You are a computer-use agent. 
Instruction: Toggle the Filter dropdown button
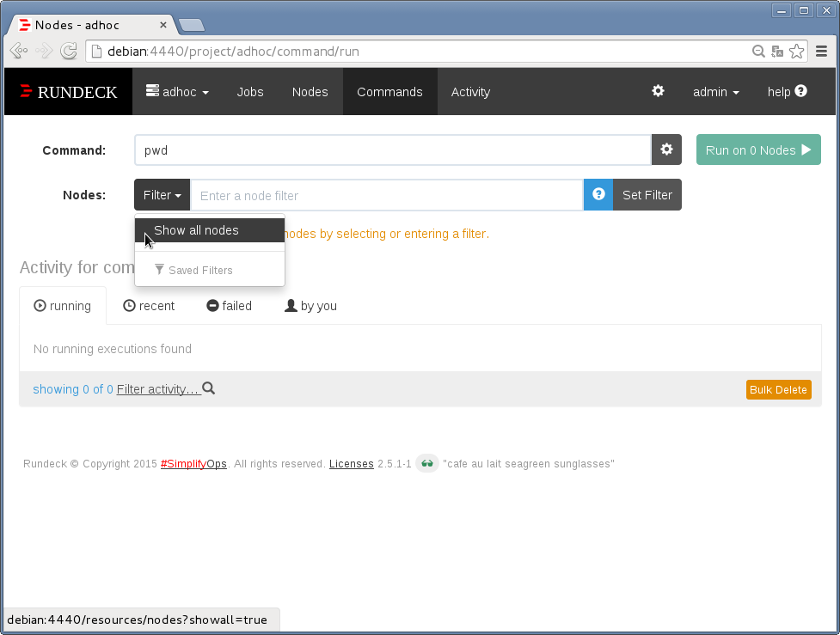tap(162, 195)
